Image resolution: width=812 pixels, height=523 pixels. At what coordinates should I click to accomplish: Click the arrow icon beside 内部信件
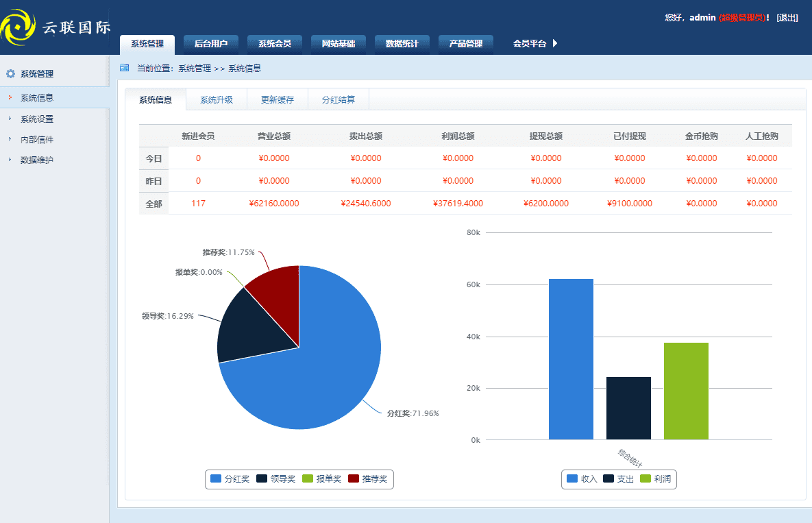(10, 139)
